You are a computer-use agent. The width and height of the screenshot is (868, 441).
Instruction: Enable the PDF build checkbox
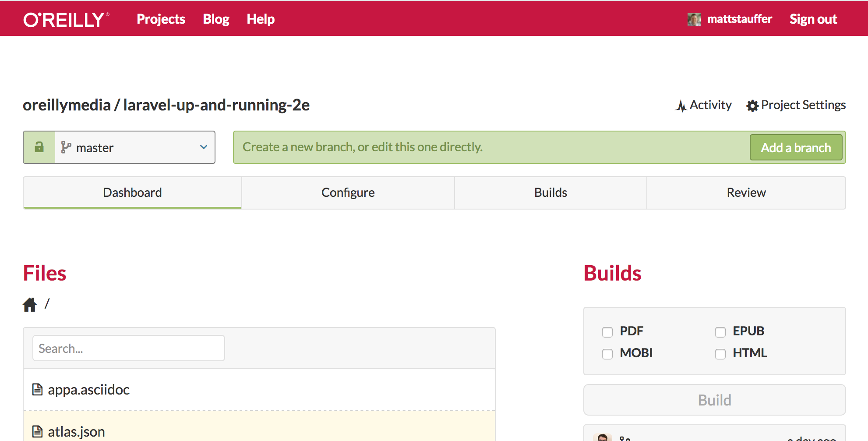pos(607,332)
